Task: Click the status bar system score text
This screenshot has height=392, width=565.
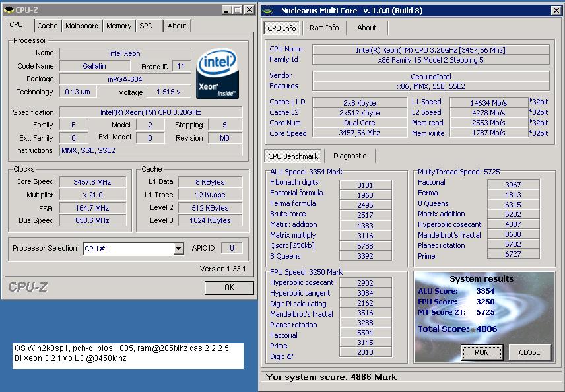Action: click(331, 377)
